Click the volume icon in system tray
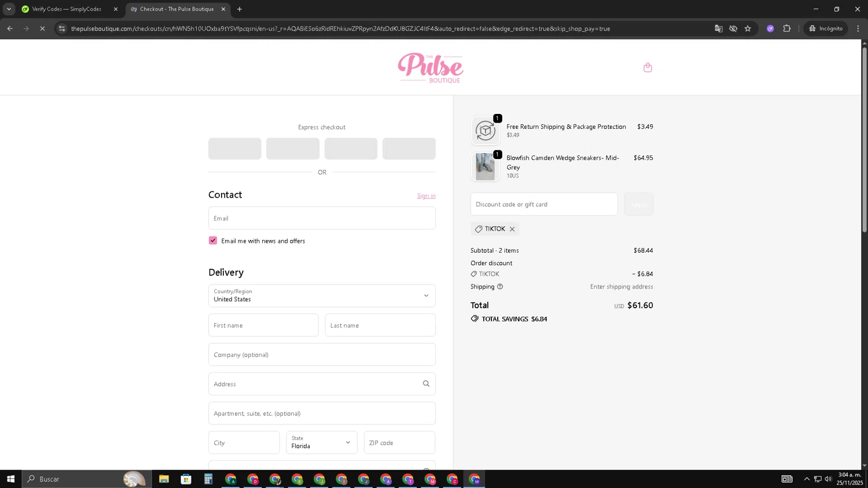This screenshot has height=488, width=868. click(x=828, y=479)
